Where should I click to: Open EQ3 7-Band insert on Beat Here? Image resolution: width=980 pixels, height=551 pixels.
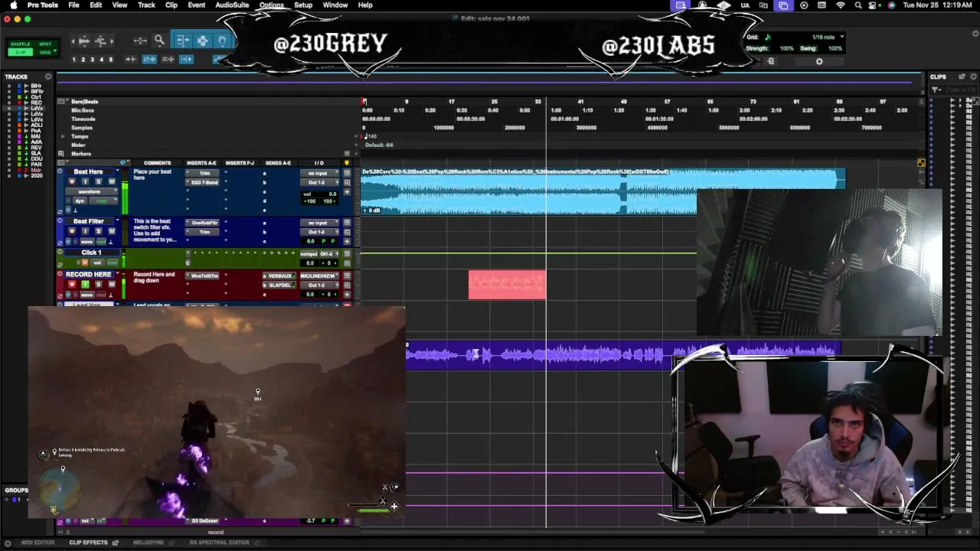tap(202, 182)
